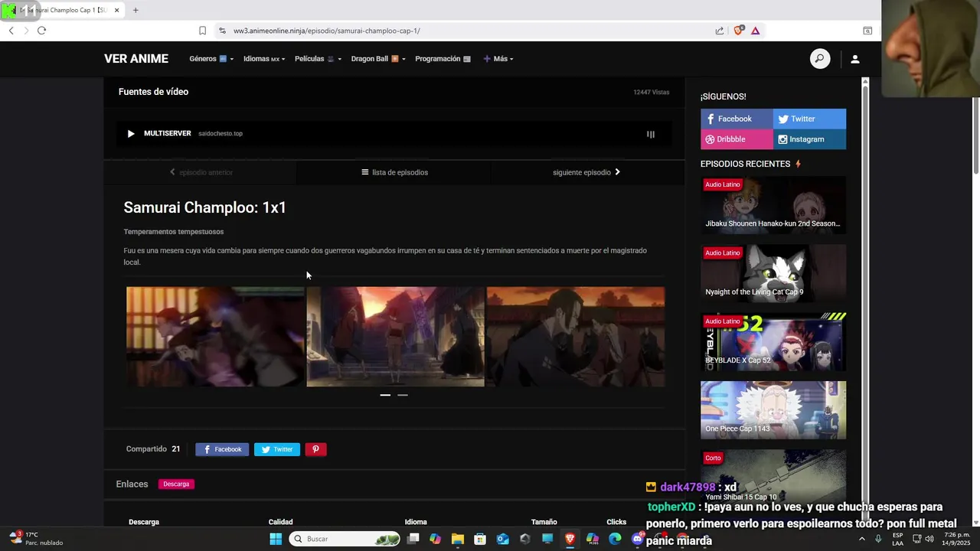Expand the Idiomas dropdown menu
This screenshot has width=980, height=551.
coord(264,59)
